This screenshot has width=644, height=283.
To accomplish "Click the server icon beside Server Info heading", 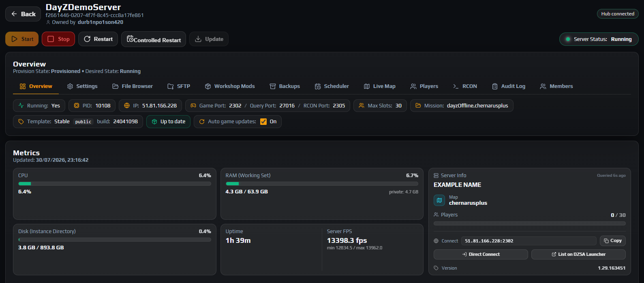I will pyautogui.click(x=436, y=176).
